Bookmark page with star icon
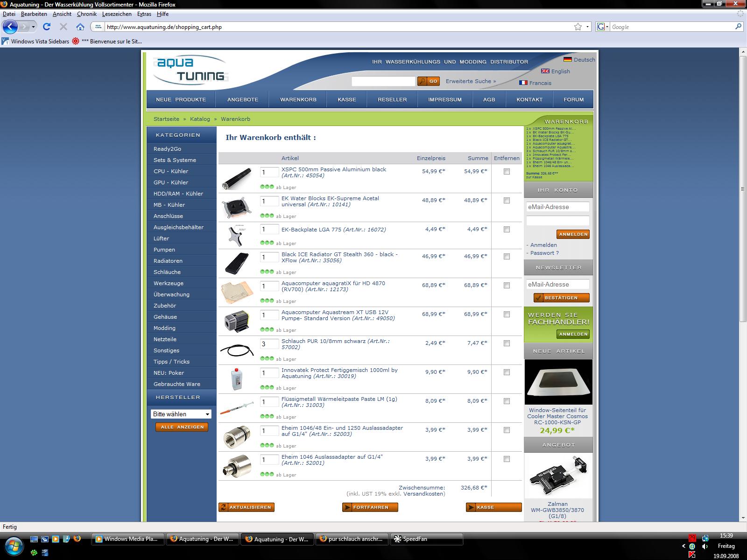747x560 pixels. pyautogui.click(x=578, y=27)
